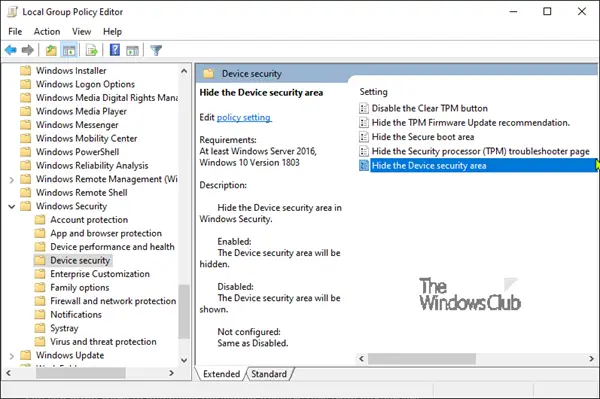Click the folder icon of Windows PowerShell
Image resolution: width=600 pixels, height=399 pixels.
coord(25,152)
